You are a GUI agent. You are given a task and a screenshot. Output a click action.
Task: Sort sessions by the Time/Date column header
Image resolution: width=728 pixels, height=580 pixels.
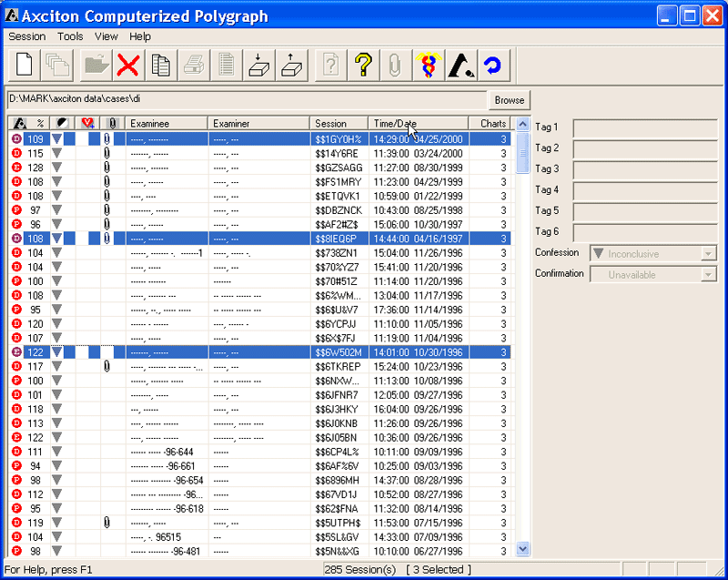(x=419, y=123)
